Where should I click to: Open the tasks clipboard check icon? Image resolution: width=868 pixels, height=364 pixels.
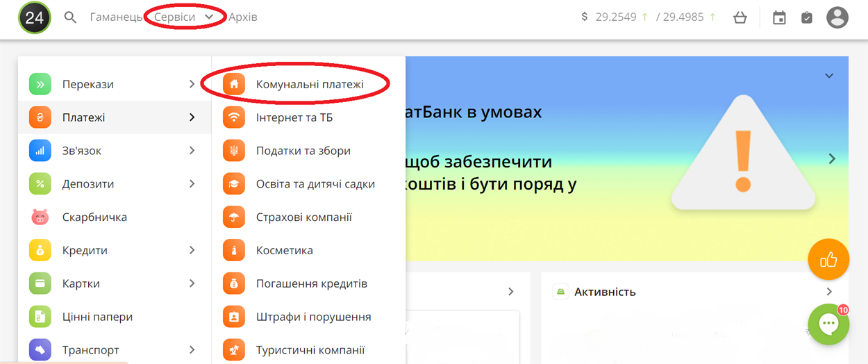(806, 18)
